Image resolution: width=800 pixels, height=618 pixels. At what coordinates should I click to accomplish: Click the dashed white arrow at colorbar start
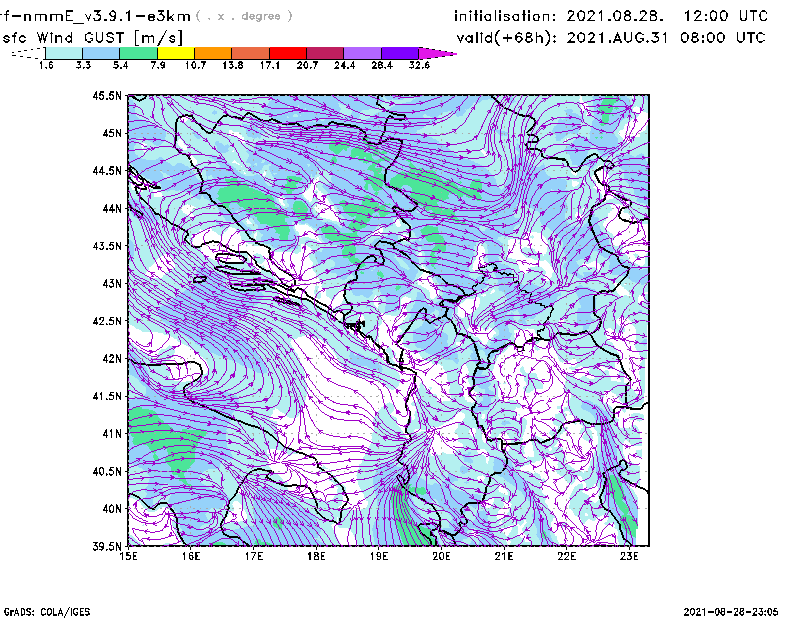(28, 53)
